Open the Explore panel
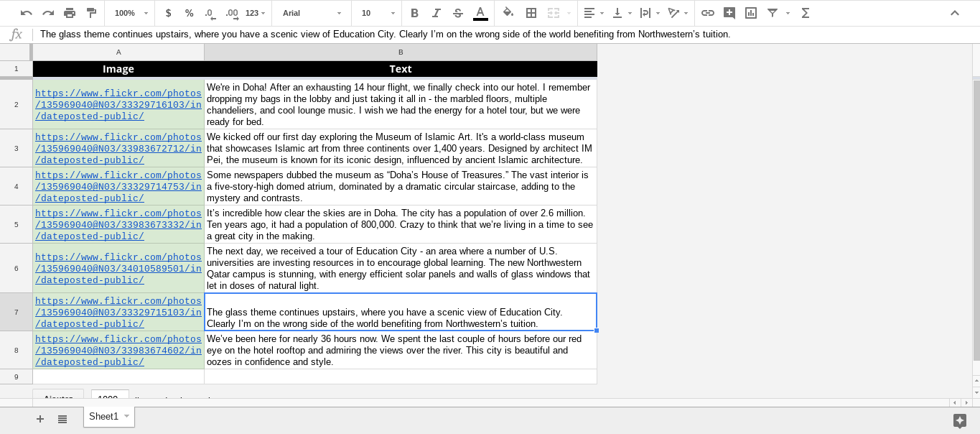Screen dimensions: 980x434 960,421
